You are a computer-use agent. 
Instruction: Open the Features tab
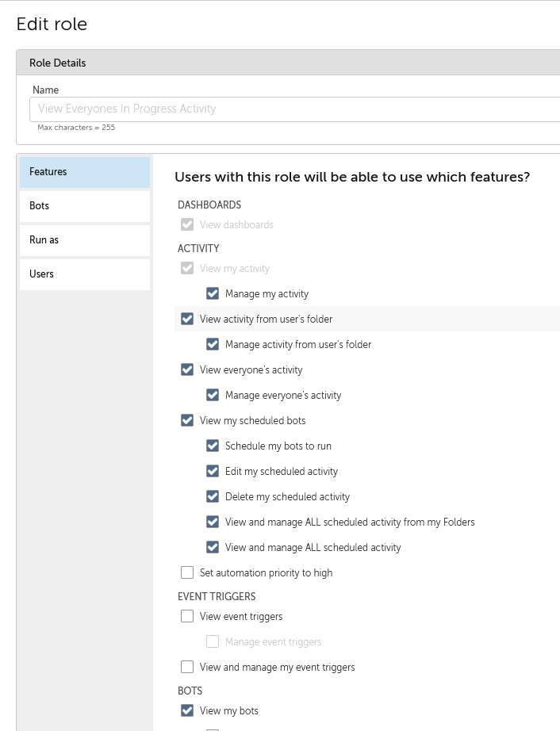pos(85,172)
